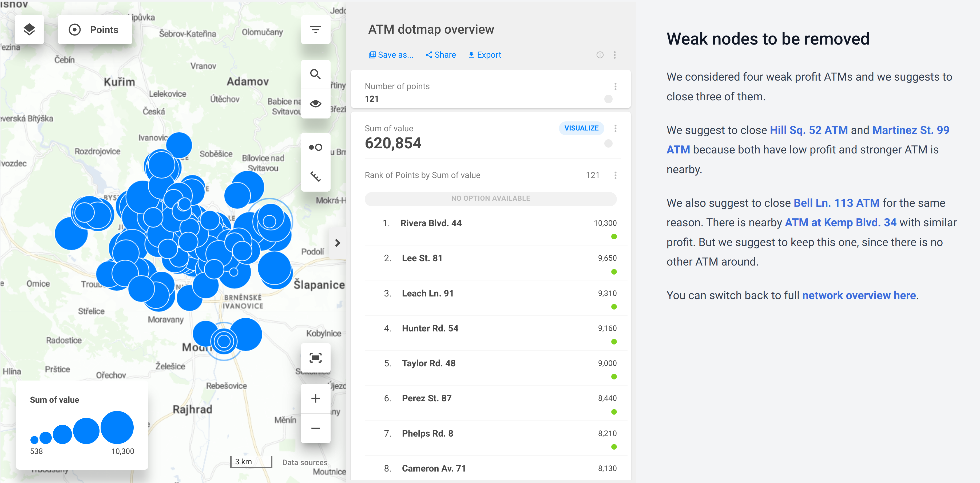Screen dimensions: 980x483
Task: Click green dot for Rivera Blvd. 44
Action: tap(614, 237)
